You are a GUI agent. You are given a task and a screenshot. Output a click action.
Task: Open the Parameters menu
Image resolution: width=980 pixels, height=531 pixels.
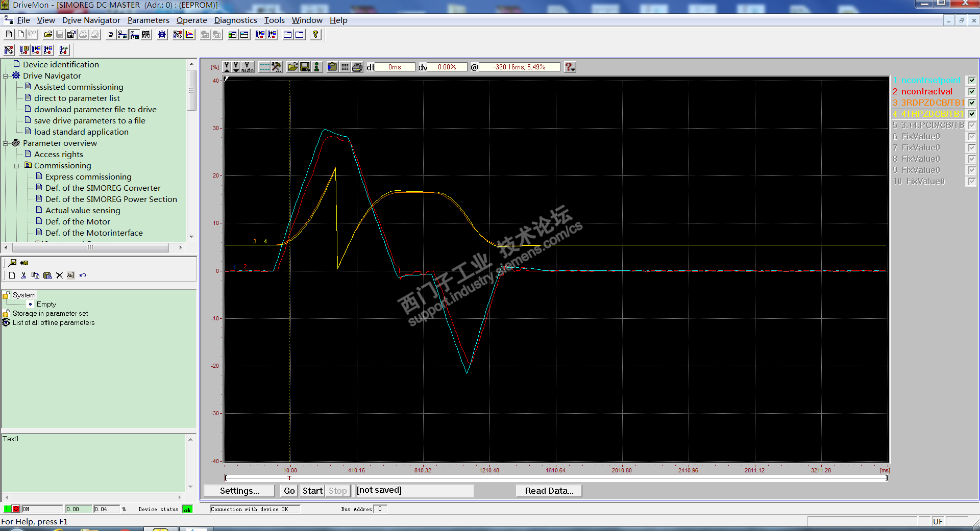148,20
